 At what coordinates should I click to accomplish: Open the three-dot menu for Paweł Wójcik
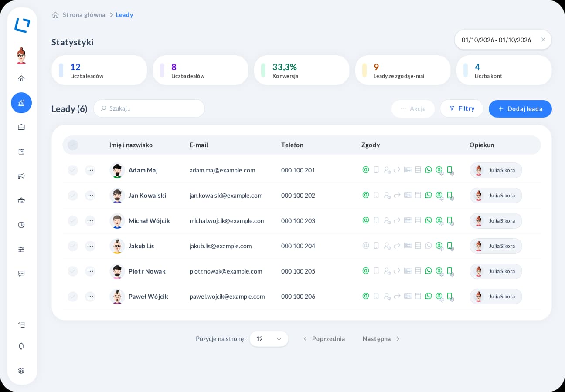tap(90, 297)
